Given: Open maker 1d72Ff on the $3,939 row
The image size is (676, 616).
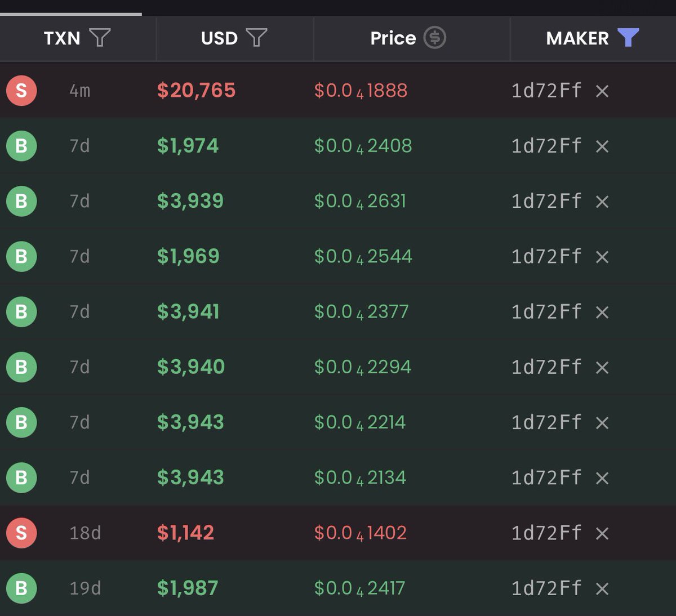Looking at the screenshot, I should (x=546, y=201).
